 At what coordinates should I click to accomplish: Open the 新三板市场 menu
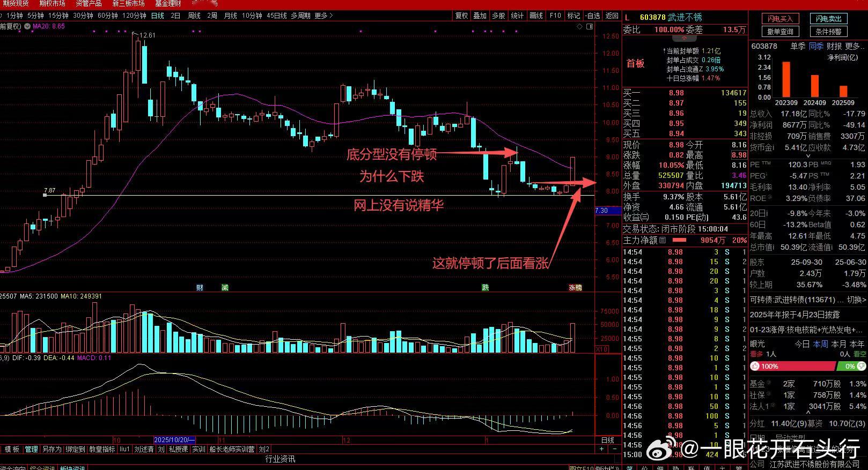point(128,4)
